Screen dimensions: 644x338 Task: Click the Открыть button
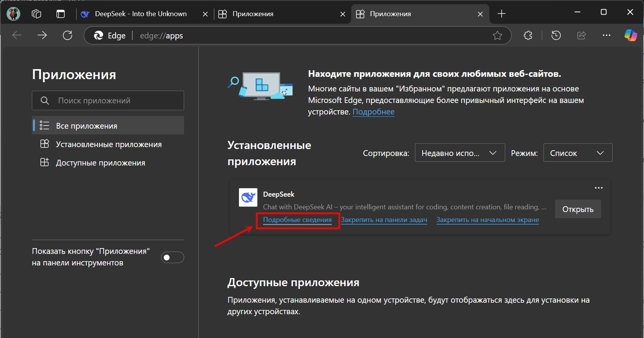[x=578, y=209]
